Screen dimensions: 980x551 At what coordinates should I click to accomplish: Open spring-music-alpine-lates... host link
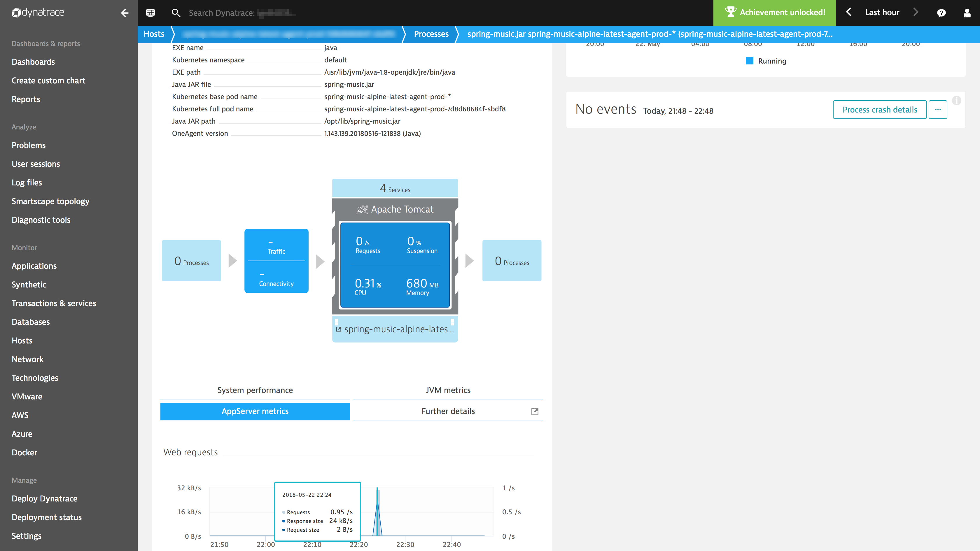coord(399,329)
